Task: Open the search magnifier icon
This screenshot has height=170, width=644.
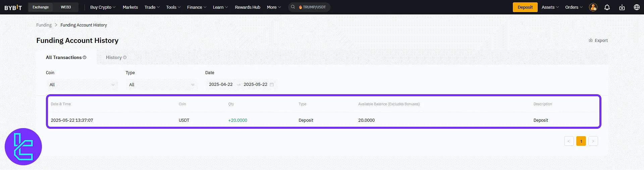Action: pos(293,7)
